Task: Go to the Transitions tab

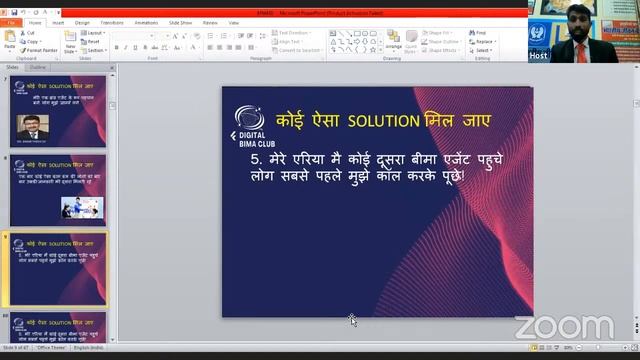Action: pyautogui.click(x=112, y=23)
